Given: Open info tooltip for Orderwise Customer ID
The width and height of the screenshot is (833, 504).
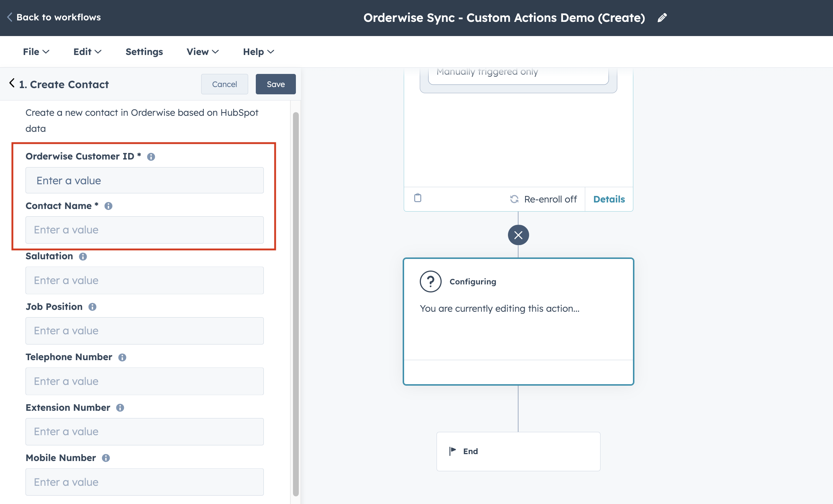Looking at the screenshot, I should (151, 157).
